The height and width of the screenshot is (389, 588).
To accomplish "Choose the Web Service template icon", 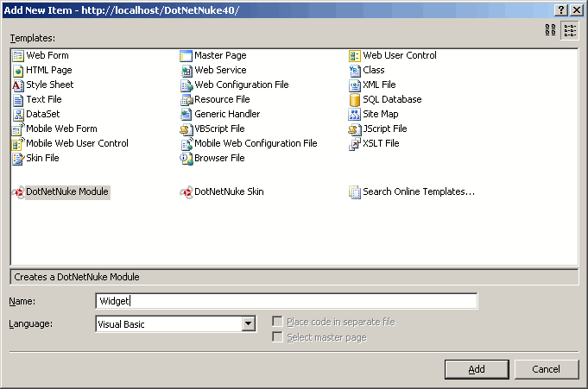I will point(186,71).
